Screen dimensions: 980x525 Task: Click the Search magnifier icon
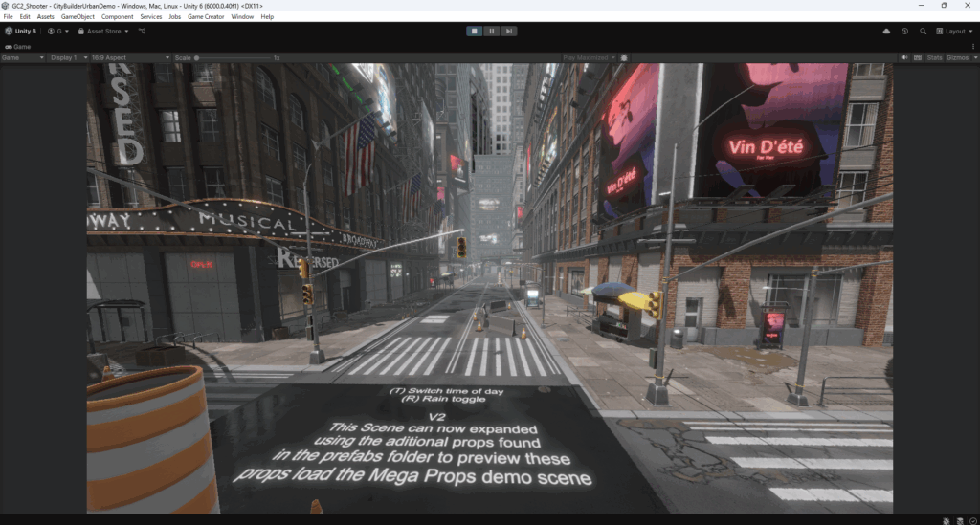[x=923, y=31]
